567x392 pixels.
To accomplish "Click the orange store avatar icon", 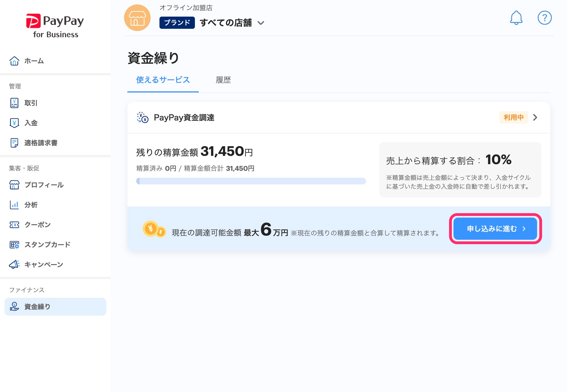I will (137, 18).
